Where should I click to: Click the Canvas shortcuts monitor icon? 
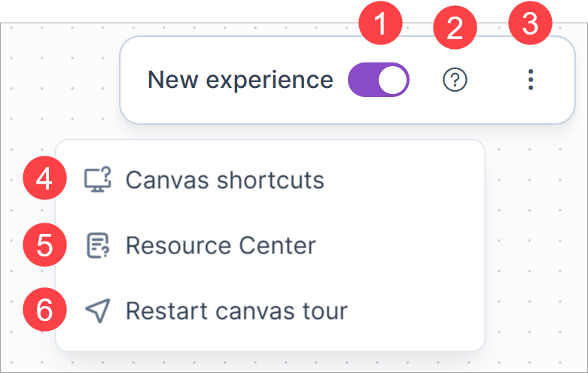98,180
